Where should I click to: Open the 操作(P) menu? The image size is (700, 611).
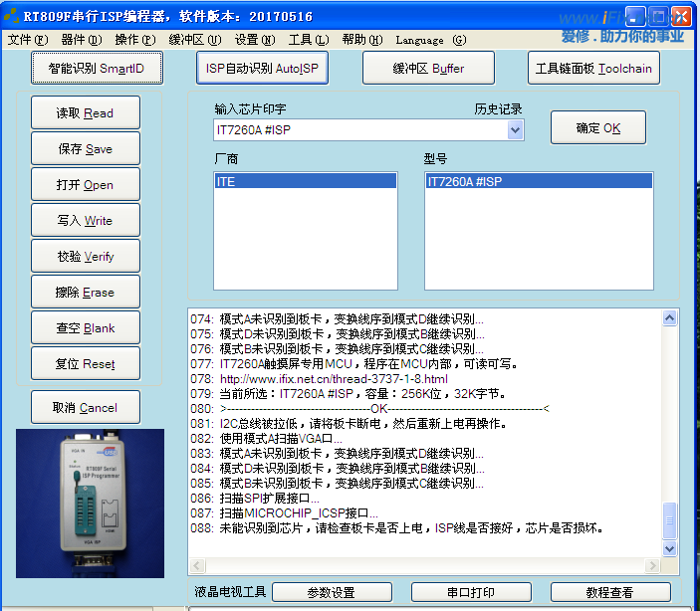135,40
